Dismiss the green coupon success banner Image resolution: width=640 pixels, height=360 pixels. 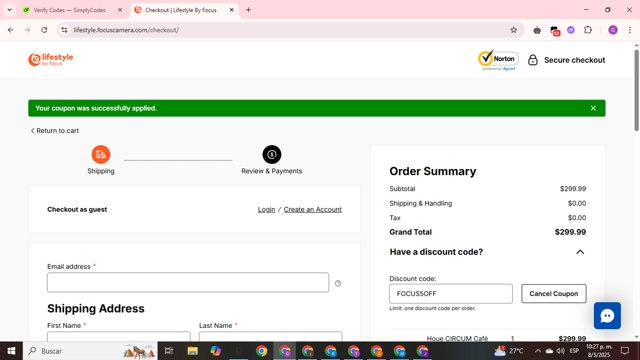pyautogui.click(x=593, y=108)
